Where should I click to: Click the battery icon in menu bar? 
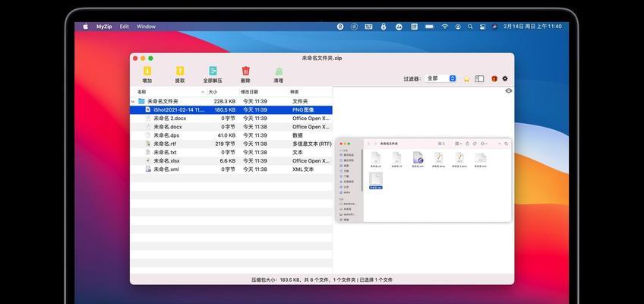(430, 27)
